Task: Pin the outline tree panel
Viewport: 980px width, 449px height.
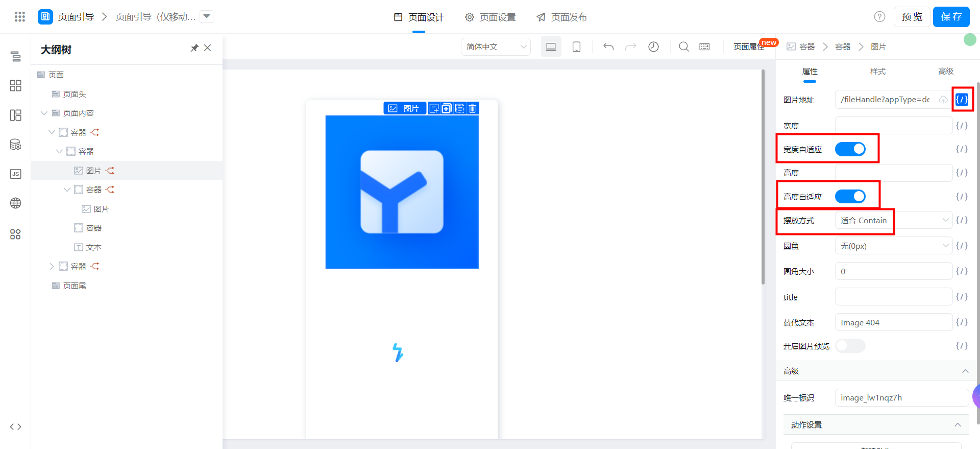Action: [x=194, y=48]
